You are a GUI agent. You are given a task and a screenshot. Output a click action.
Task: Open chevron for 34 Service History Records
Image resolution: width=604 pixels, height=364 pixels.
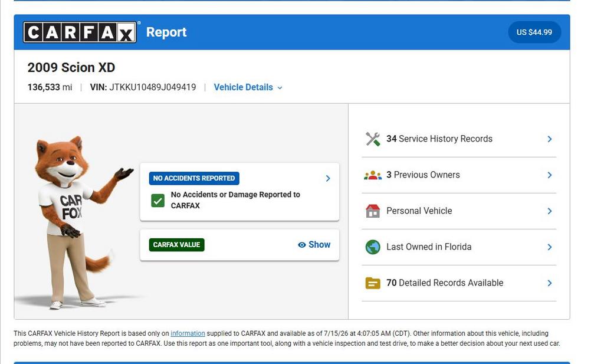point(550,139)
